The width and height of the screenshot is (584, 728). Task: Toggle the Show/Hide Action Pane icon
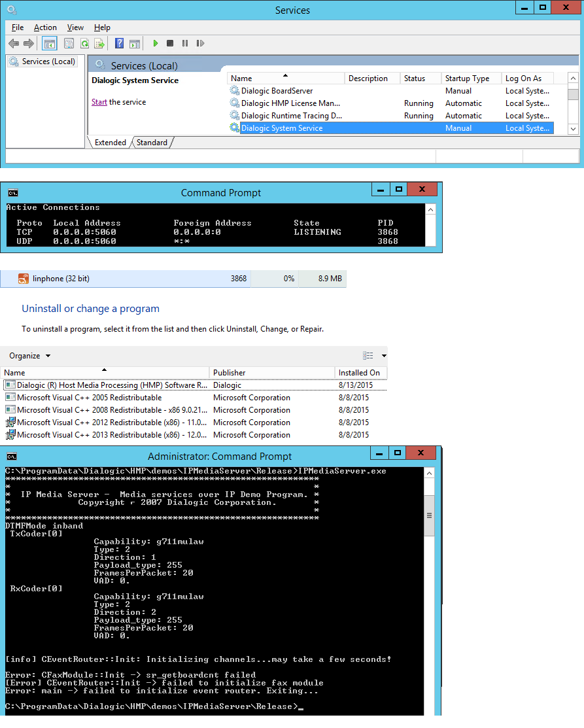pos(135,44)
